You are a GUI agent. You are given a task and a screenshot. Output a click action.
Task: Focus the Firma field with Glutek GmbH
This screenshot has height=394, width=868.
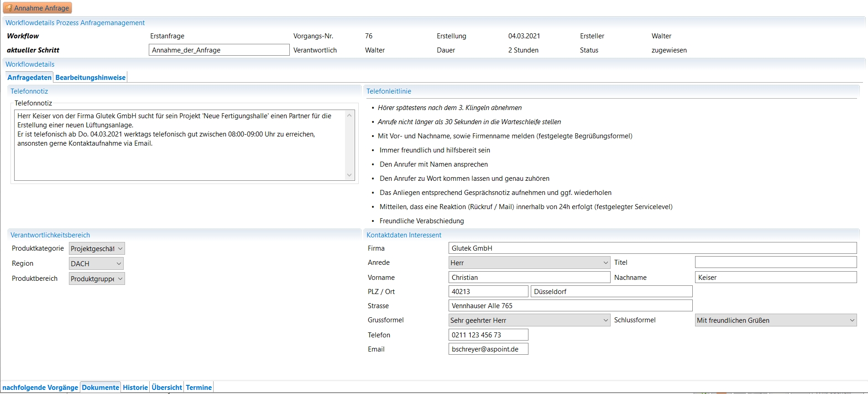[652, 248]
